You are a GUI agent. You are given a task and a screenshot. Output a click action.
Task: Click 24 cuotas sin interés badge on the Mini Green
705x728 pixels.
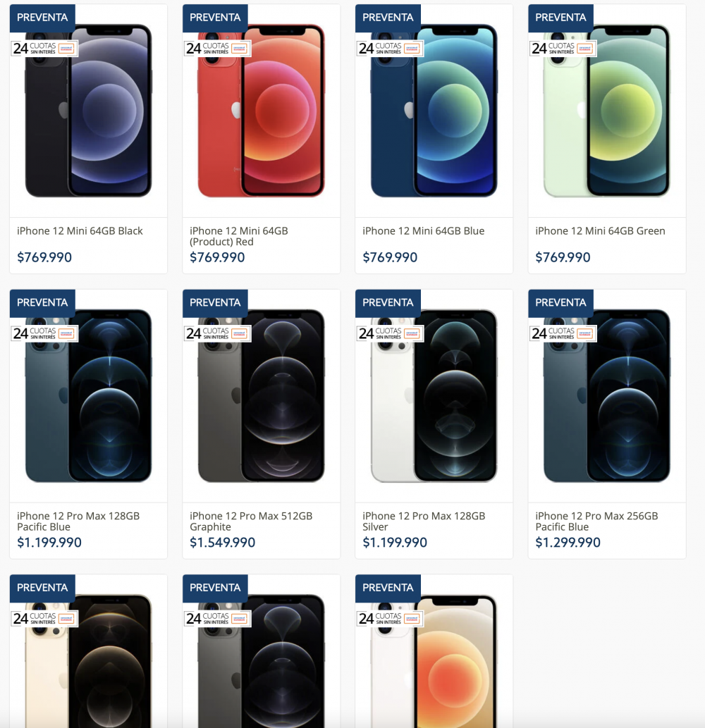pos(563,49)
